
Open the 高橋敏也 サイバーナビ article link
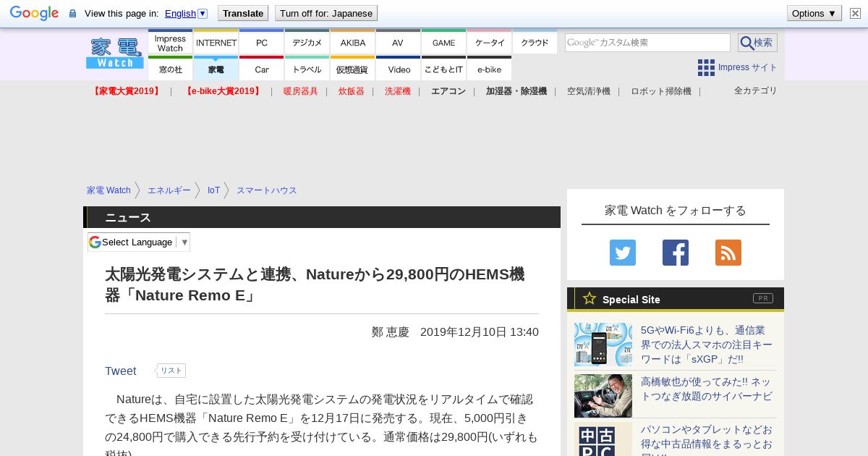click(706, 389)
